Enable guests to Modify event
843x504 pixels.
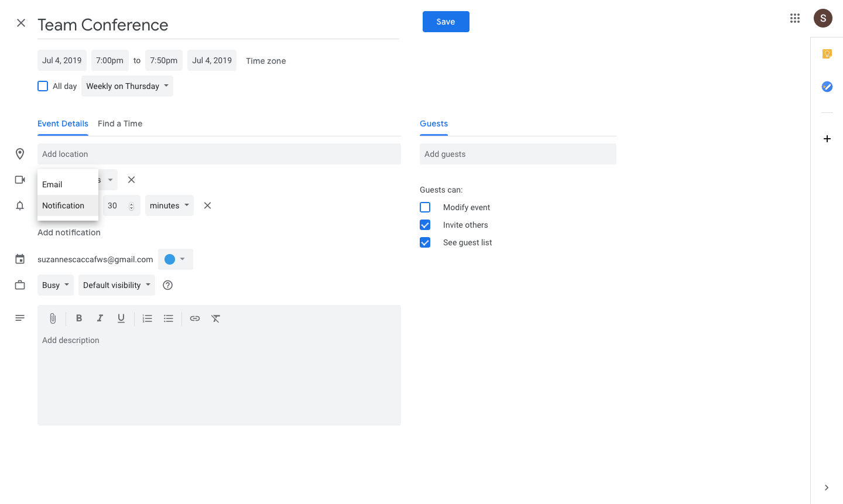425,207
